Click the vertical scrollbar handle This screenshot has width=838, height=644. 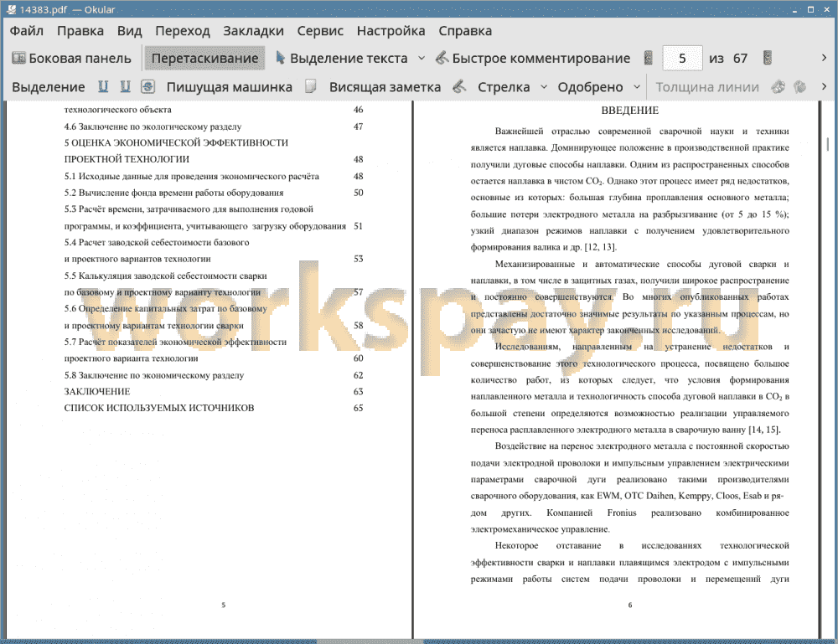pyautogui.click(x=827, y=144)
